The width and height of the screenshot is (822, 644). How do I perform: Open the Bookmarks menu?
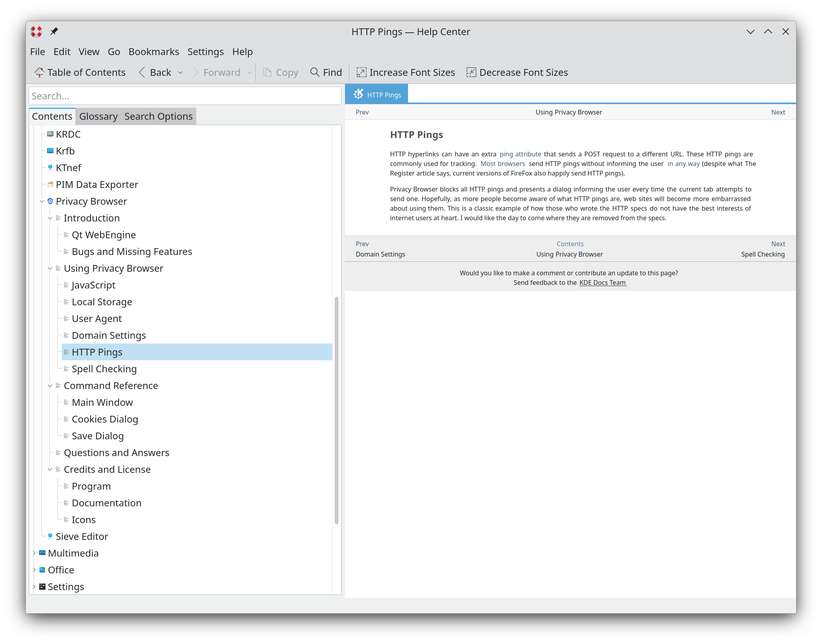(x=154, y=52)
